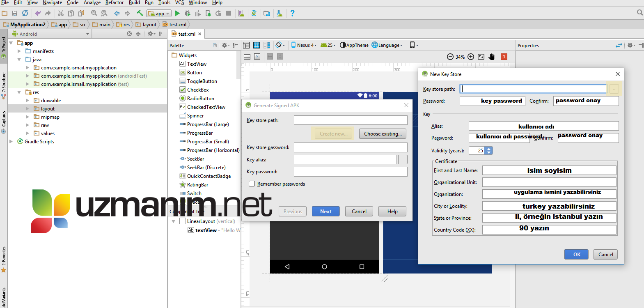Viewport: 644px width, 308px height.
Task: Click the red warnings badge showing 1
Action: [x=504, y=57]
